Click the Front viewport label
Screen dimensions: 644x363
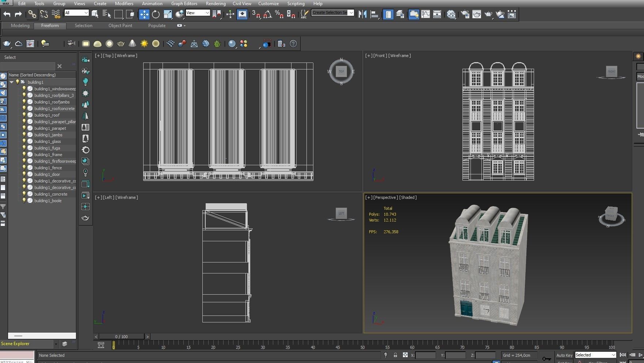380,56
